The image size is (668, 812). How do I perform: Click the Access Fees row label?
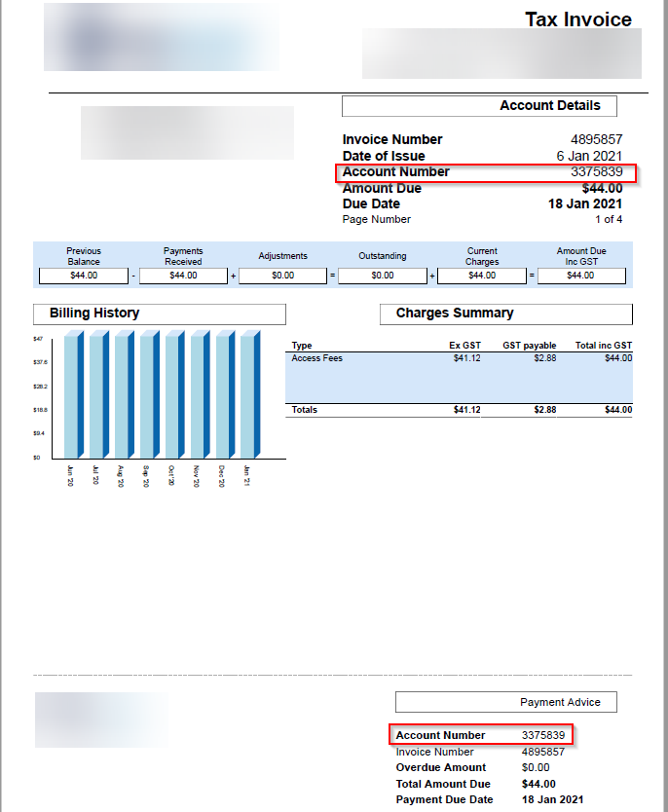coord(317,358)
